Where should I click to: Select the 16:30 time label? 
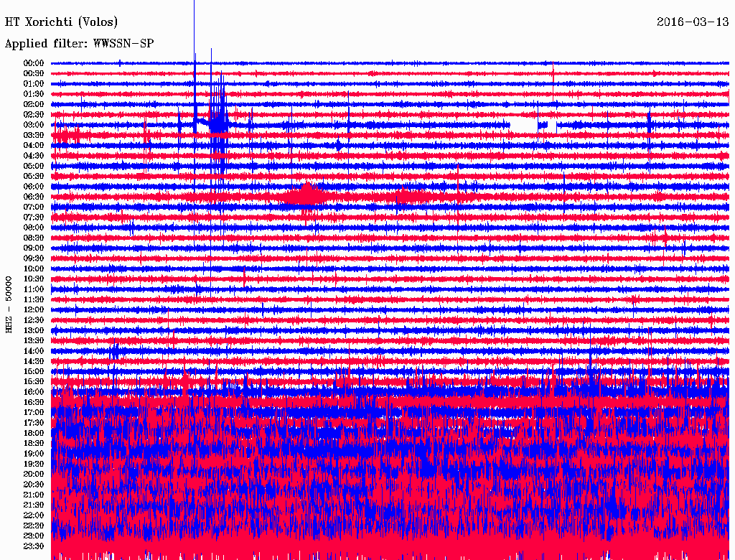pos(34,402)
